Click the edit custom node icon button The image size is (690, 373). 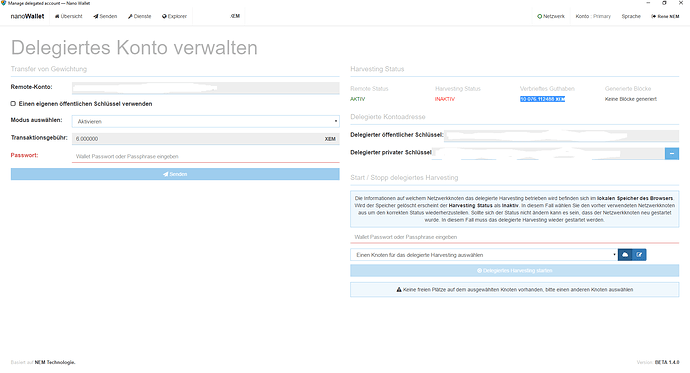(x=639, y=255)
